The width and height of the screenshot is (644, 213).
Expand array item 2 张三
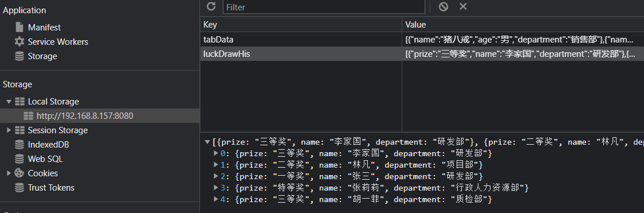click(x=216, y=176)
